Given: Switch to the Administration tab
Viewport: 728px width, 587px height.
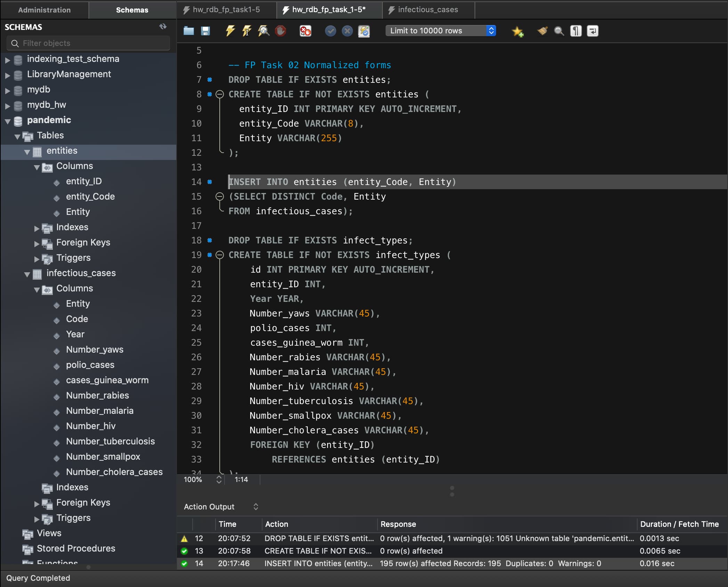Looking at the screenshot, I should [44, 10].
